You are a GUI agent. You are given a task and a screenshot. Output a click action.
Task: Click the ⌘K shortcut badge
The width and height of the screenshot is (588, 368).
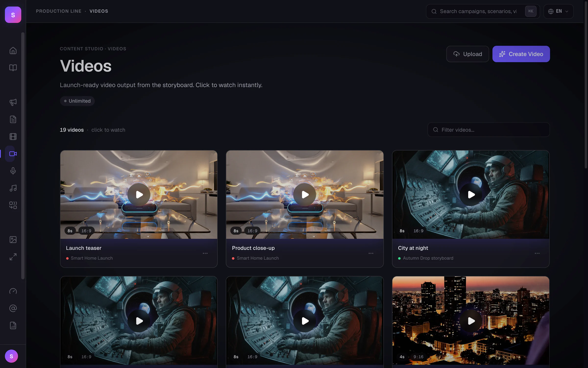point(531,11)
